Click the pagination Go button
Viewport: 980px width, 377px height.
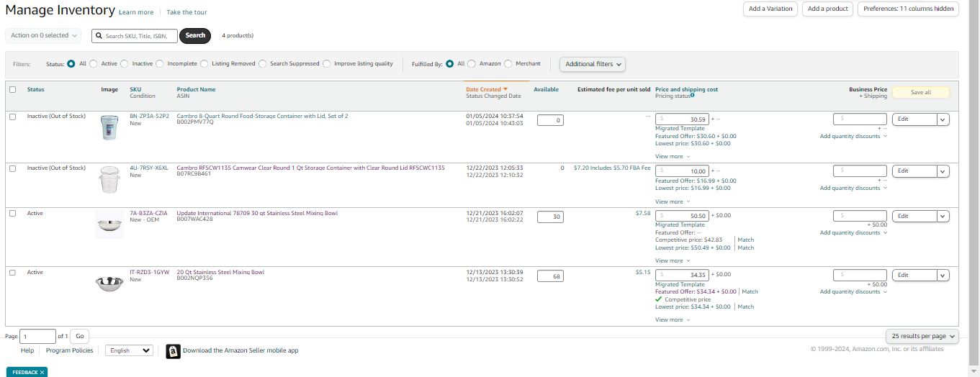(x=80, y=336)
